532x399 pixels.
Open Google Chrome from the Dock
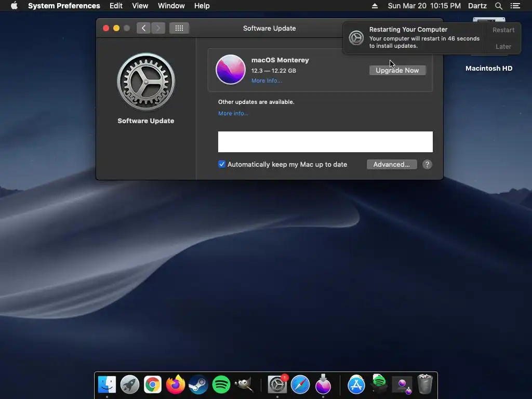click(152, 384)
